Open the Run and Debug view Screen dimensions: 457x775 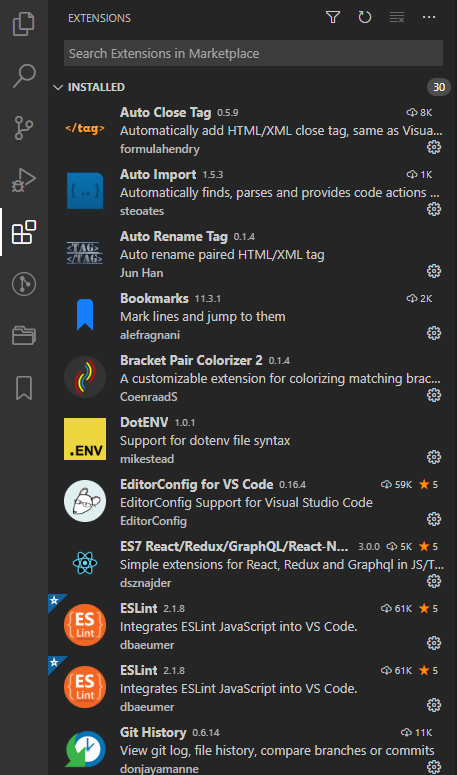pyautogui.click(x=24, y=180)
